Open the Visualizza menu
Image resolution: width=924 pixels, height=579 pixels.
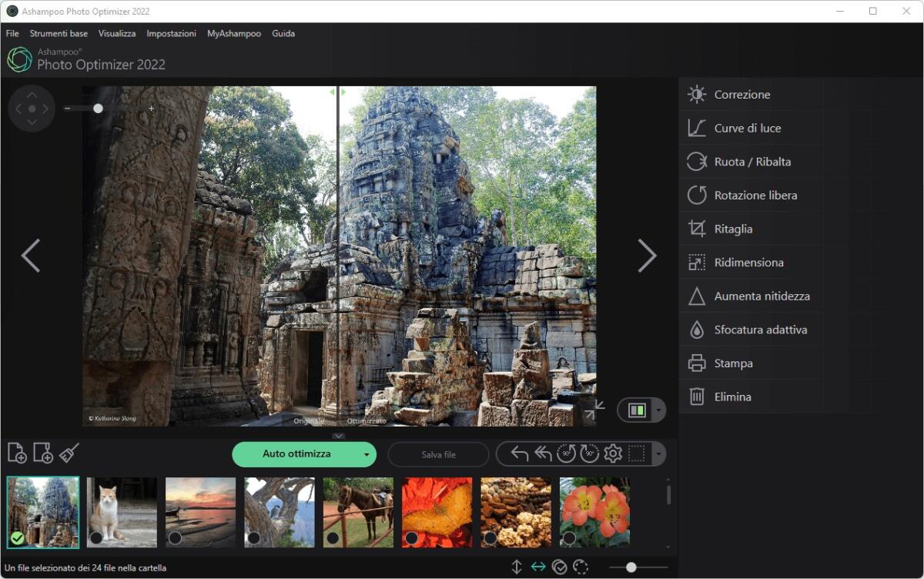tap(117, 33)
